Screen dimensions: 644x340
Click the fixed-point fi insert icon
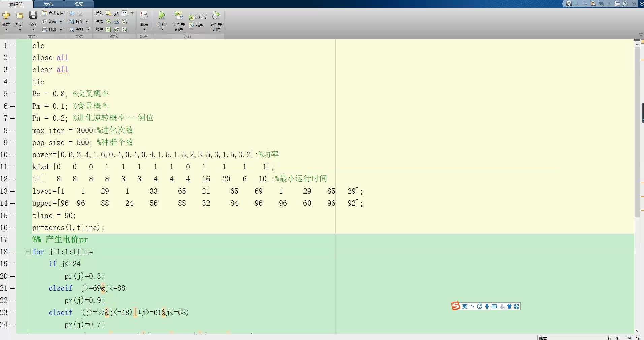coord(125,13)
